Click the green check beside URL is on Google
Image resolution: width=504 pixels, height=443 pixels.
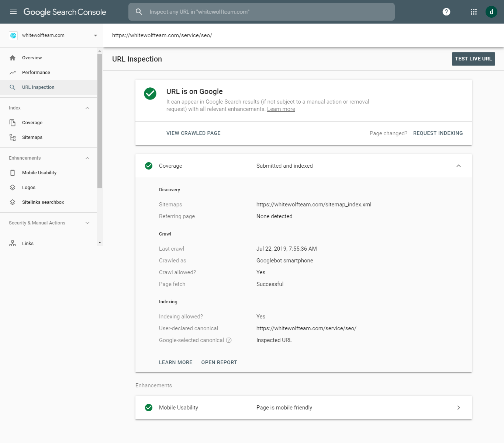[x=150, y=94]
